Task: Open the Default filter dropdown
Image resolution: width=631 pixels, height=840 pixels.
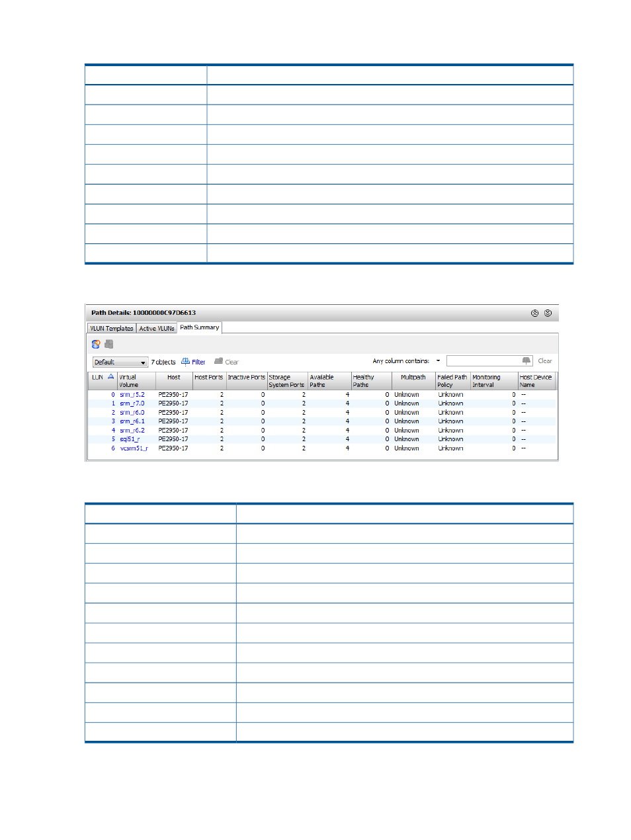Action: tap(120, 362)
